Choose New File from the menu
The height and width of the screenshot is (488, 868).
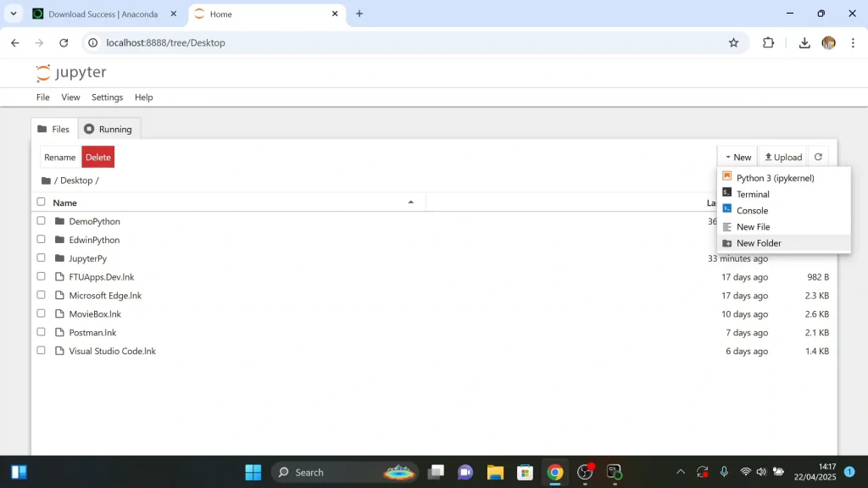784,227
